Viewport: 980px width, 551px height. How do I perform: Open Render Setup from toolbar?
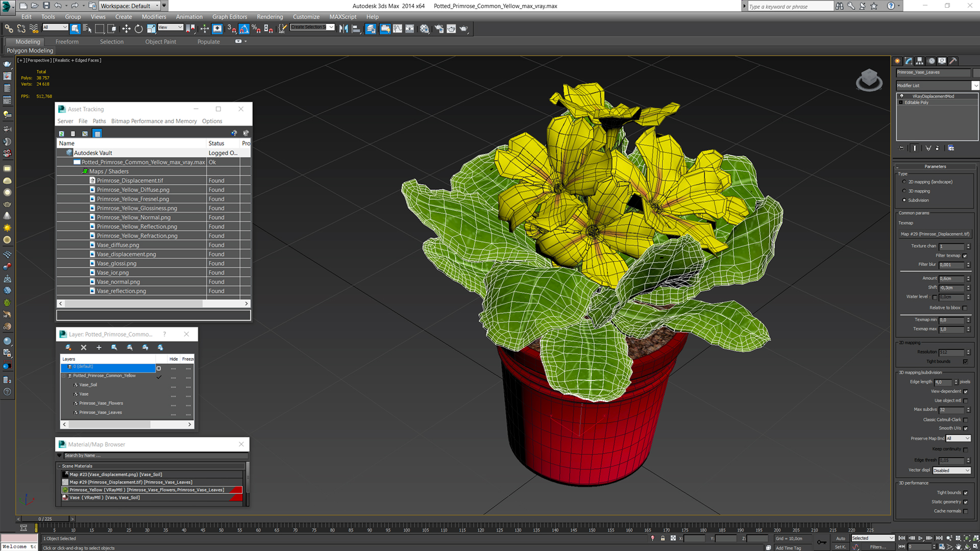pyautogui.click(x=439, y=29)
